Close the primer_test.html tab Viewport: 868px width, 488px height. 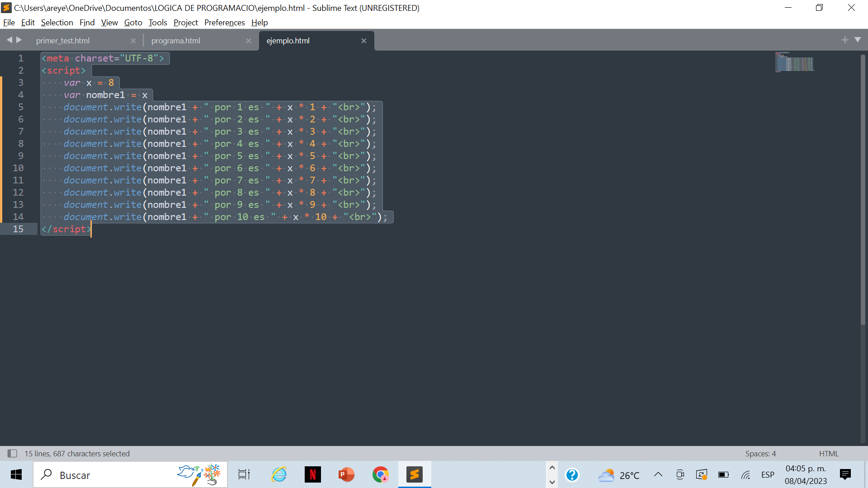tap(133, 41)
